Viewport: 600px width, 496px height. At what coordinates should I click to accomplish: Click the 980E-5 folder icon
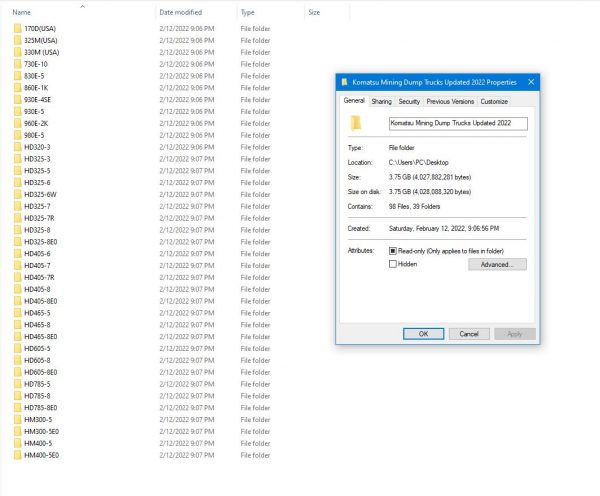[18, 135]
